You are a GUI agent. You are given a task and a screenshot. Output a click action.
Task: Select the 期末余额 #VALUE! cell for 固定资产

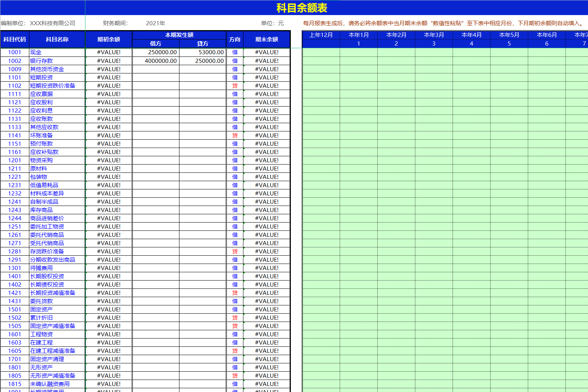267,309
